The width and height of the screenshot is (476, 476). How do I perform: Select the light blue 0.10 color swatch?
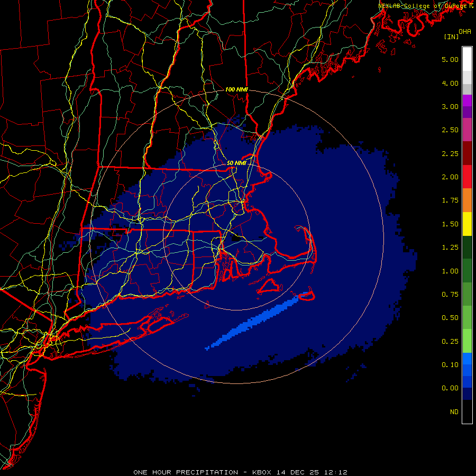pyautogui.click(x=467, y=359)
